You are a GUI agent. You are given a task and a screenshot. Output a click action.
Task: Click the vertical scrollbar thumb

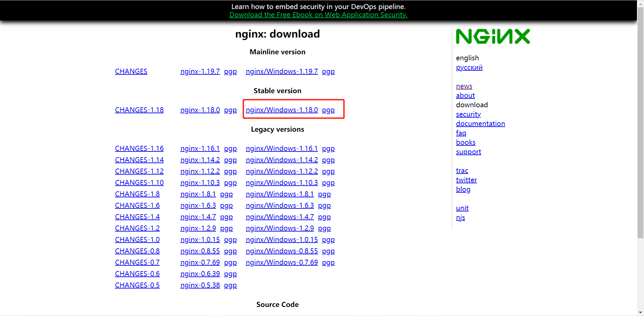pos(641,122)
